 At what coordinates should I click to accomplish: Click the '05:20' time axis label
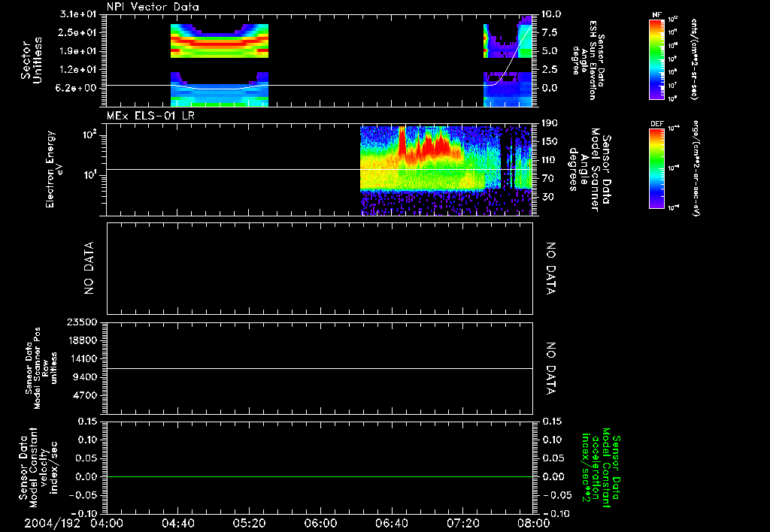coord(248,524)
